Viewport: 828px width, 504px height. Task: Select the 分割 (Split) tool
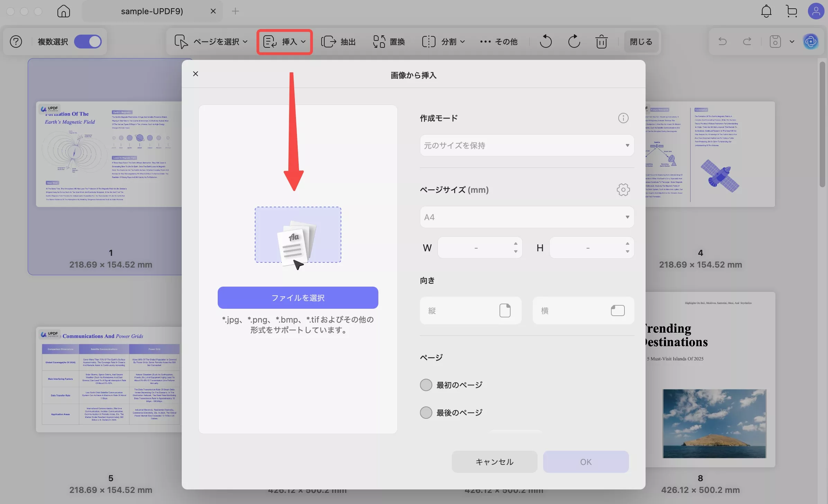(443, 42)
